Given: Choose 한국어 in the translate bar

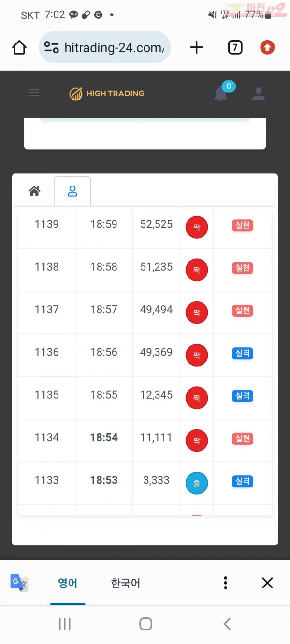Looking at the screenshot, I should 126,583.
